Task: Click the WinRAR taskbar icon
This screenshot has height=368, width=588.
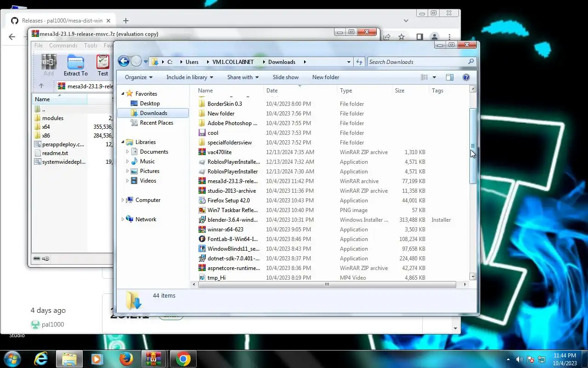Action: tap(154, 359)
